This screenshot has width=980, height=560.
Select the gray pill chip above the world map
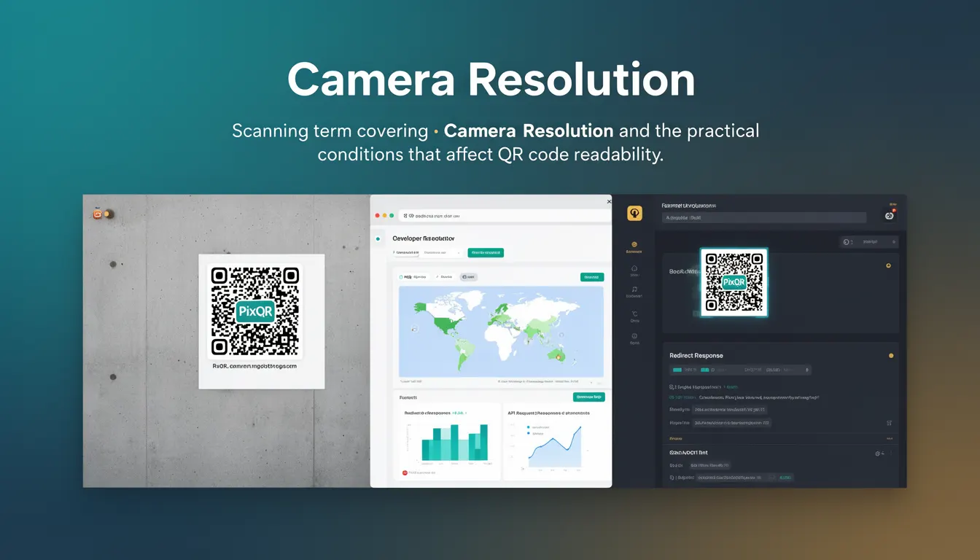[x=468, y=277]
